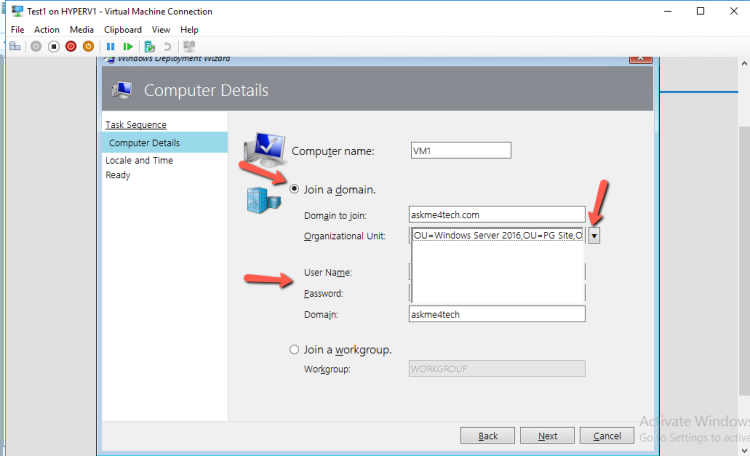
Task: Click the Checkpoint toolbar icon
Action: [x=149, y=46]
